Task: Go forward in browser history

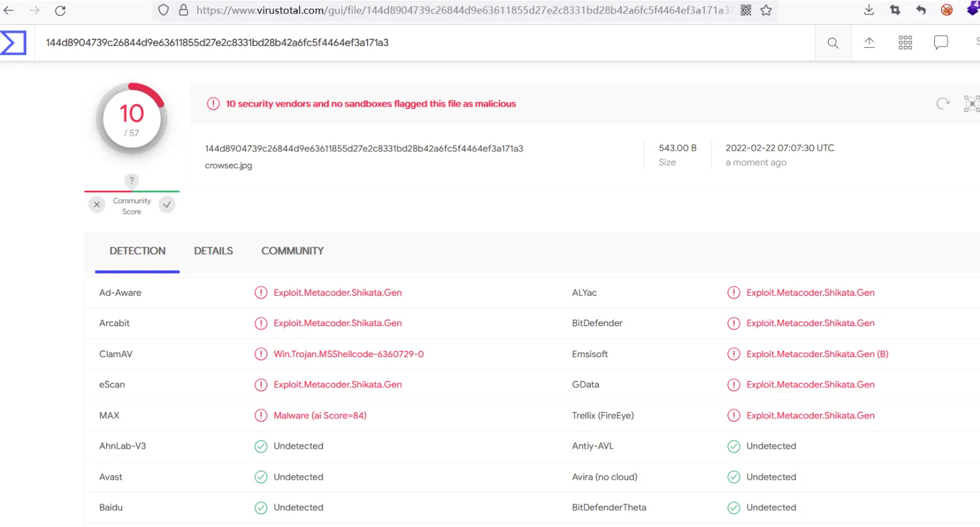Action: pyautogui.click(x=34, y=11)
